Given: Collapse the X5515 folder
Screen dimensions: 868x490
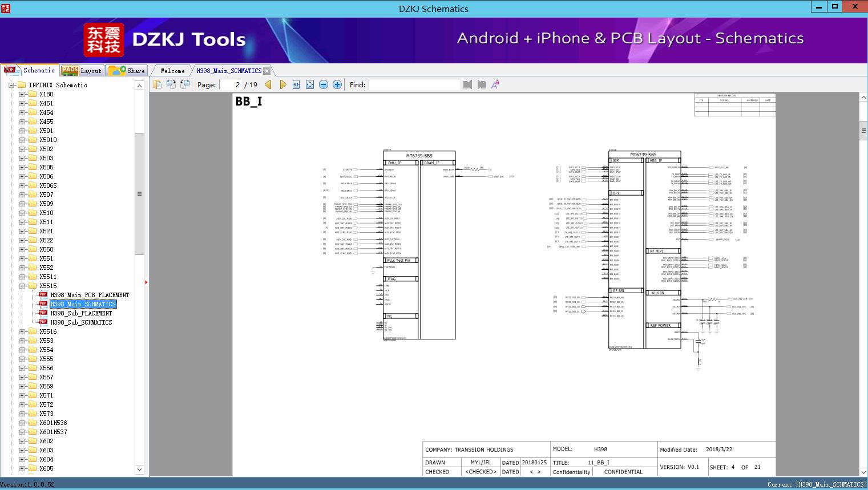Looking at the screenshot, I should [22, 286].
